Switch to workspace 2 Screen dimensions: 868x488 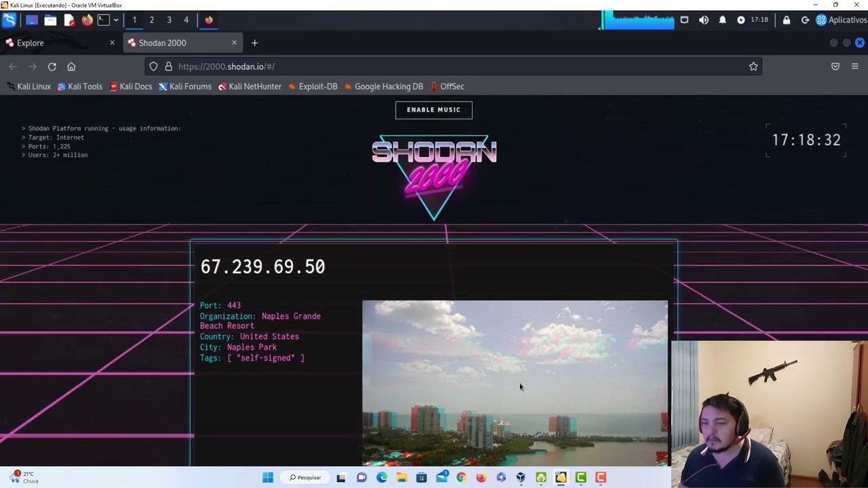(152, 20)
